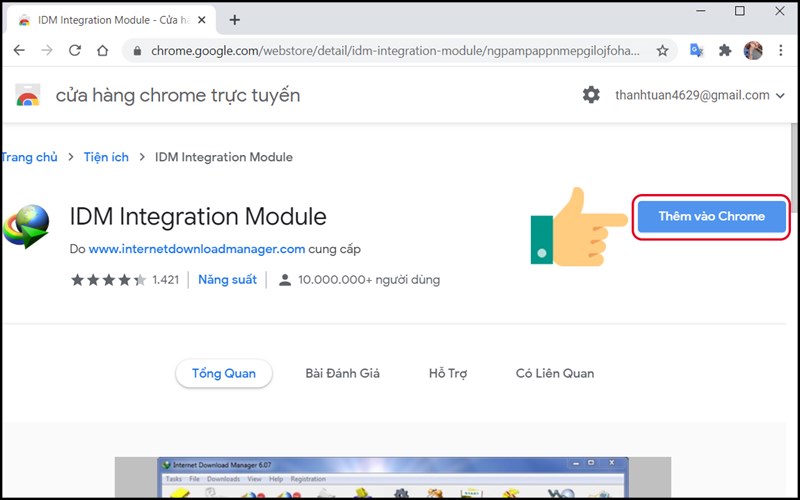Expand the thanhtuan4629@gmail.com account dropdown
The width and height of the screenshot is (800, 500).
tap(699, 95)
